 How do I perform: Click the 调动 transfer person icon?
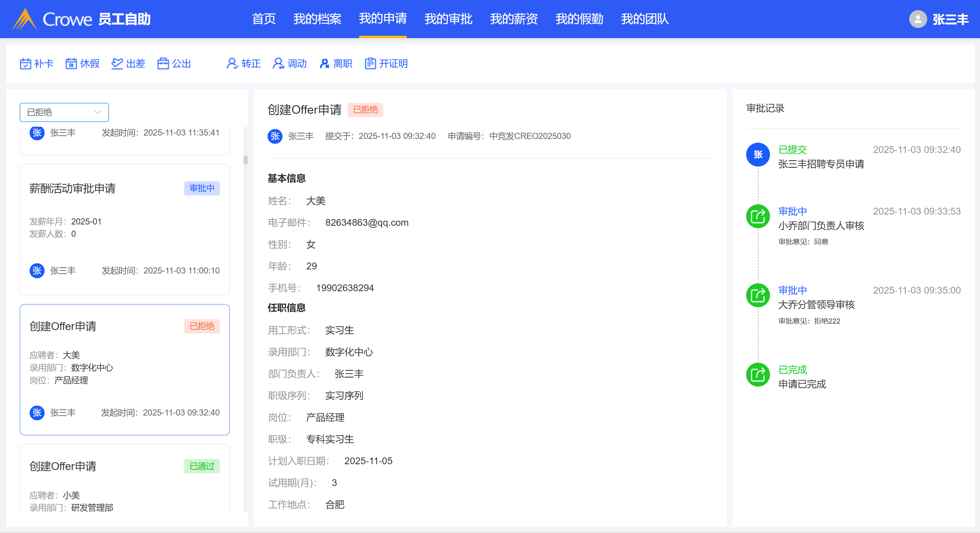coord(278,64)
